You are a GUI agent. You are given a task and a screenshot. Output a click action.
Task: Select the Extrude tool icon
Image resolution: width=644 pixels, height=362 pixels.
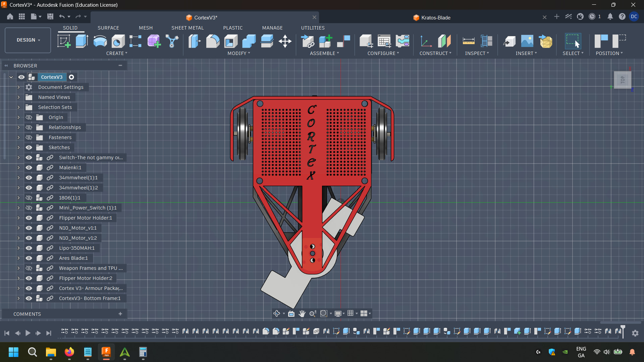pos(82,41)
